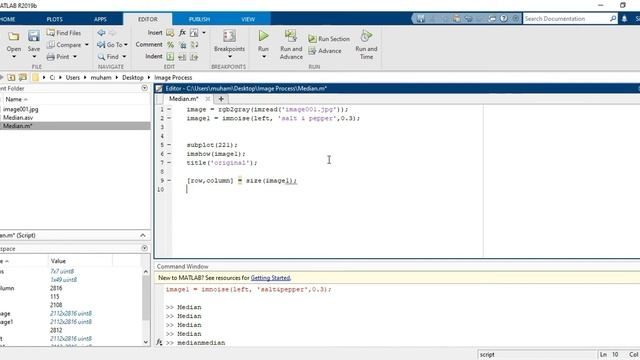640x360 pixels.
Task: Open the Open button dropdown arrow
Action: (14, 57)
